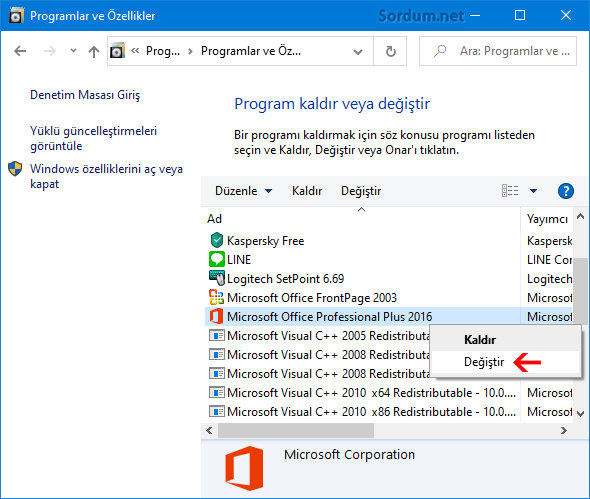
Task: Open Windows özelliklerini aç veya kapat
Action: (106, 176)
